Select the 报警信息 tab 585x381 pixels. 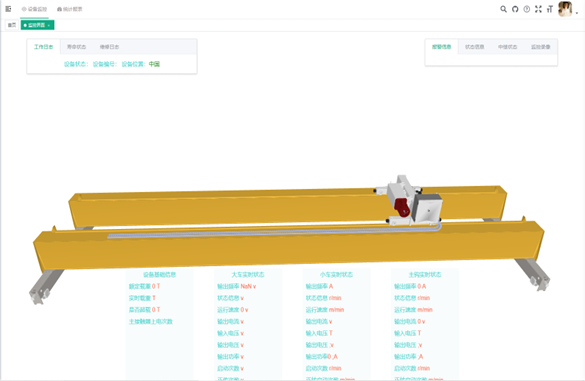click(442, 47)
